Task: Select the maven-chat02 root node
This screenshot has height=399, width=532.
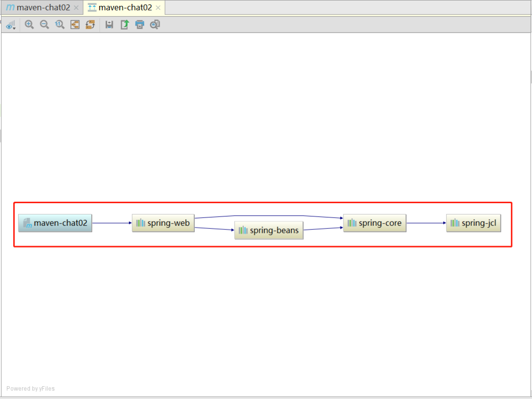Action: (55, 223)
